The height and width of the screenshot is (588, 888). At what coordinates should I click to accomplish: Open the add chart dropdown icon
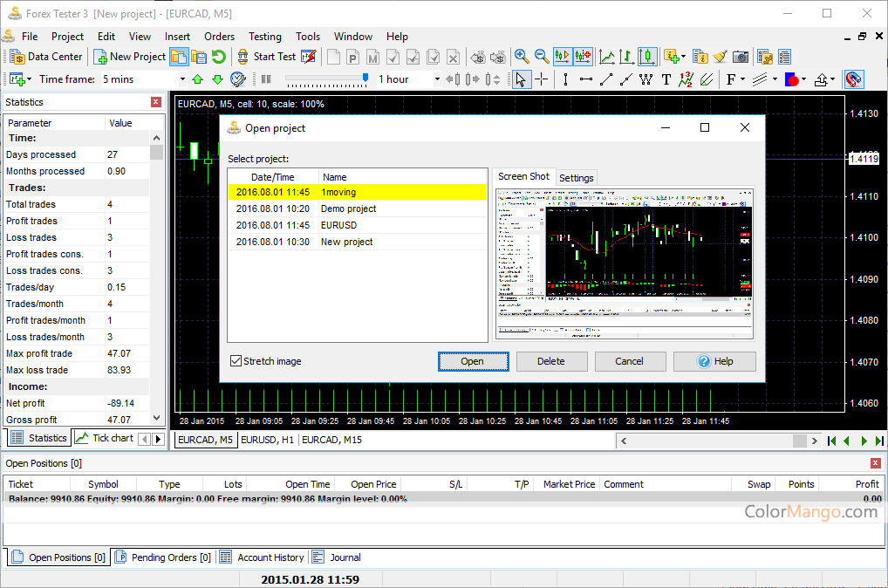(x=20, y=79)
